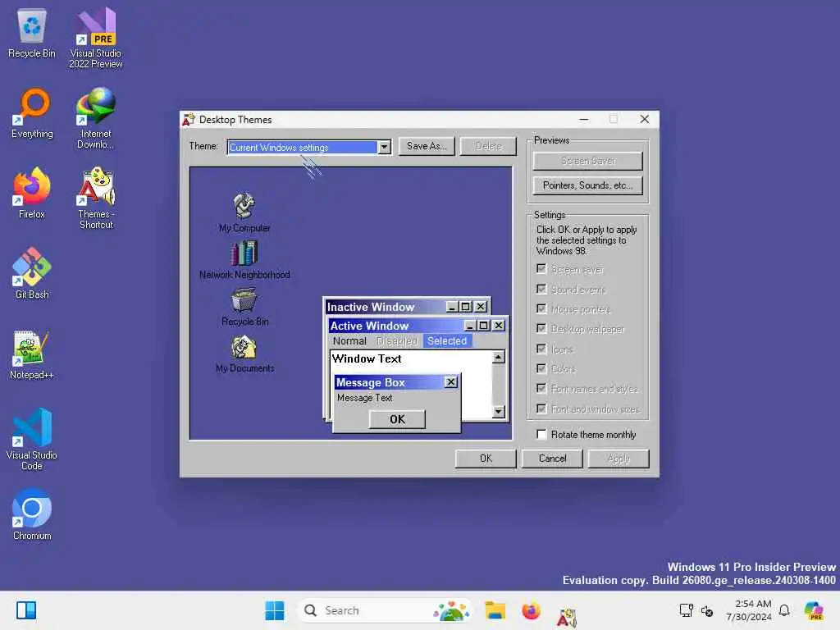The width and height of the screenshot is (840, 630).
Task: Confirm with the dialog OK button
Action: [486, 459]
